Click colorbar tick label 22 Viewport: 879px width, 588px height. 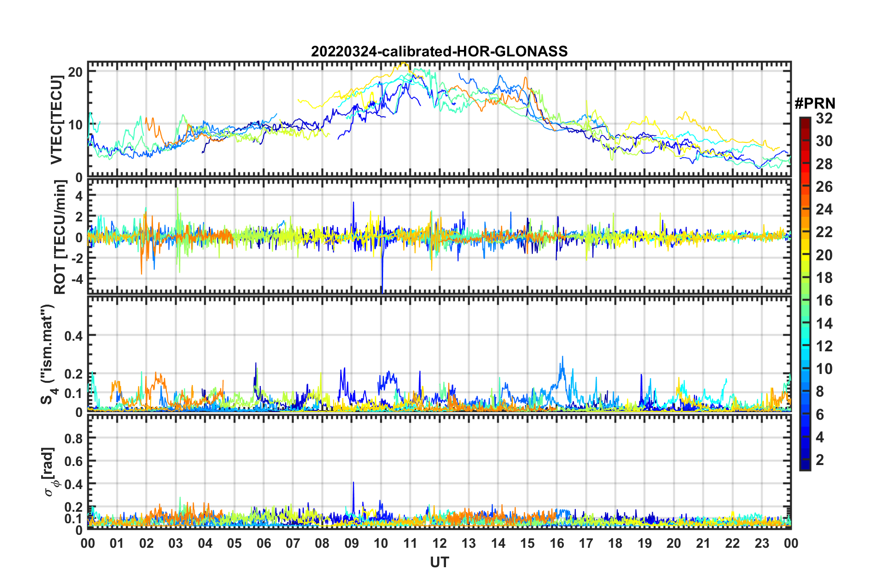click(x=824, y=232)
